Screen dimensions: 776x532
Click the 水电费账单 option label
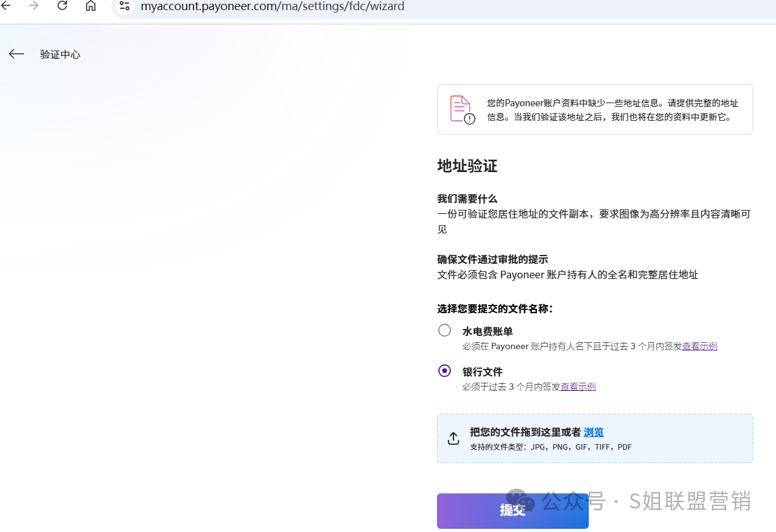[x=488, y=331]
